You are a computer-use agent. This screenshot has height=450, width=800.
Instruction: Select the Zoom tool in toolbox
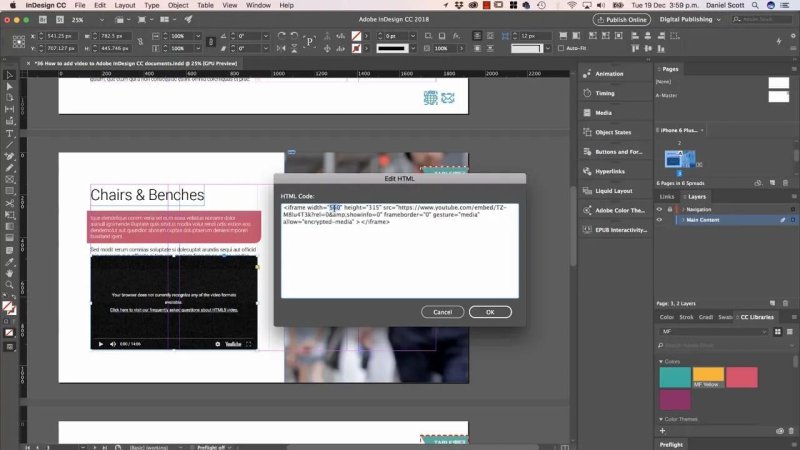[9, 285]
